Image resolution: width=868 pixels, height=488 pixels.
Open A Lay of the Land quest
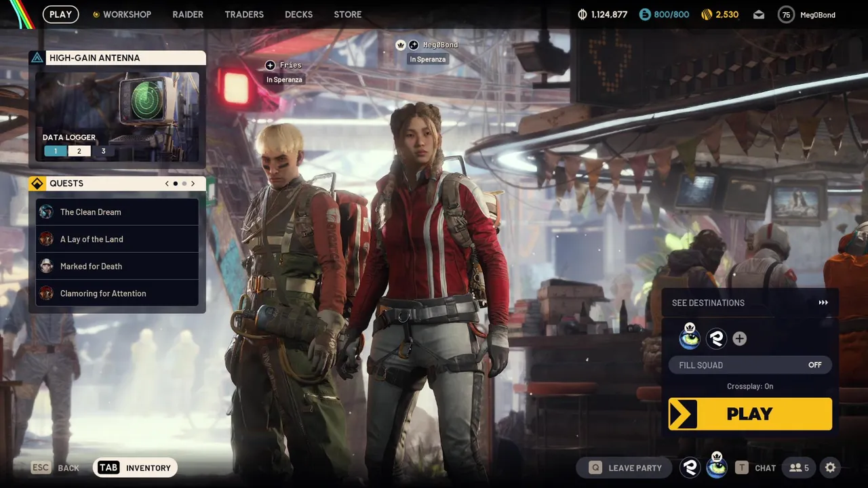pos(117,239)
